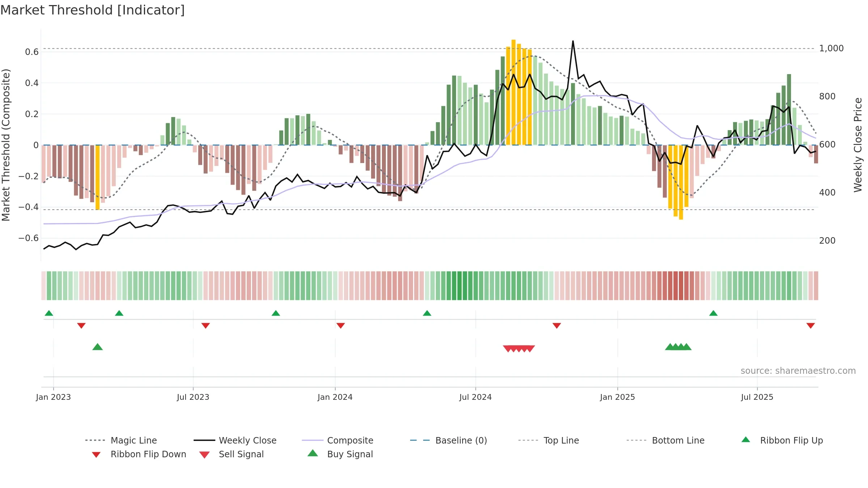The image size is (868, 488).
Task: Click the Ribbon Flip Up marker in October 2023
Action: (276, 313)
